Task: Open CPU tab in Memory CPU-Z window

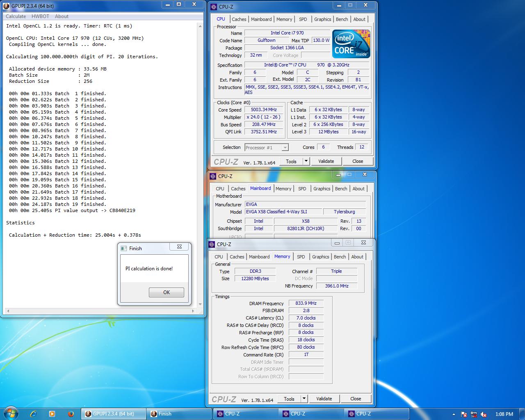Action: (x=219, y=257)
